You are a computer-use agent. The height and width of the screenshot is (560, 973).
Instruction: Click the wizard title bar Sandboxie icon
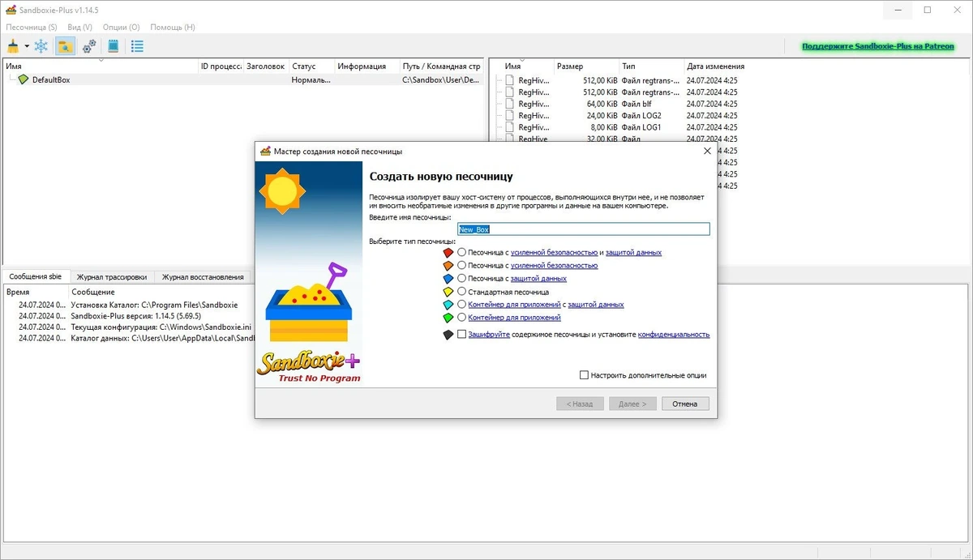265,151
